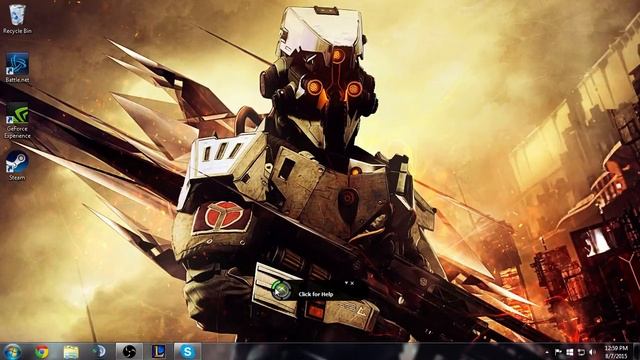Expand the accessories widget dropdown arrow

(346, 282)
